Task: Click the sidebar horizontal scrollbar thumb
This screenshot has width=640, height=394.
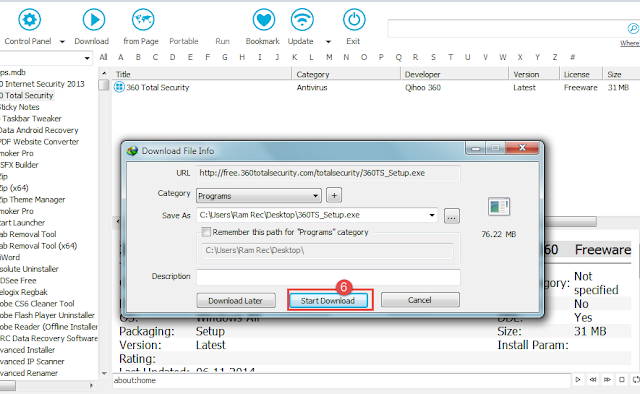Action: 8,385
